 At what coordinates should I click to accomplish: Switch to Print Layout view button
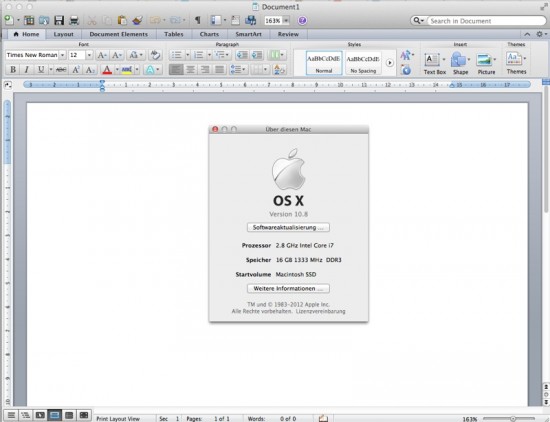click(x=54, y=415)
